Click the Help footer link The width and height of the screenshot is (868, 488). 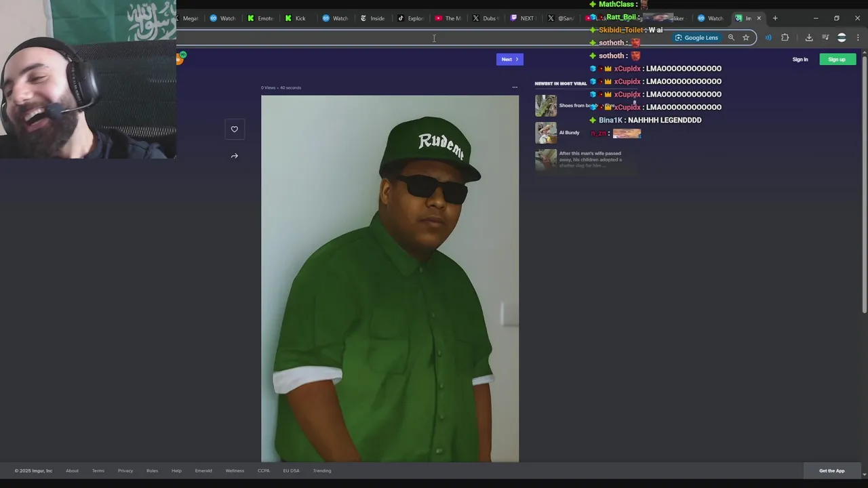click(176, 471)
